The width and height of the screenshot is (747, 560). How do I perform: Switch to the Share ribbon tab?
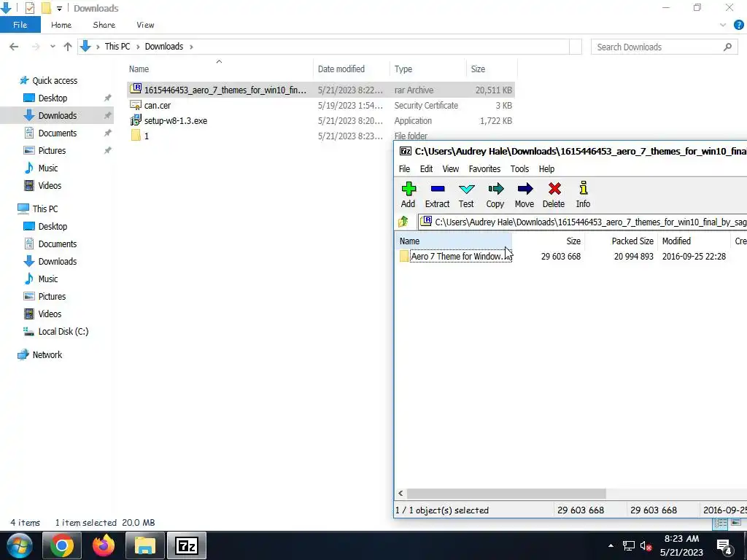104,25
